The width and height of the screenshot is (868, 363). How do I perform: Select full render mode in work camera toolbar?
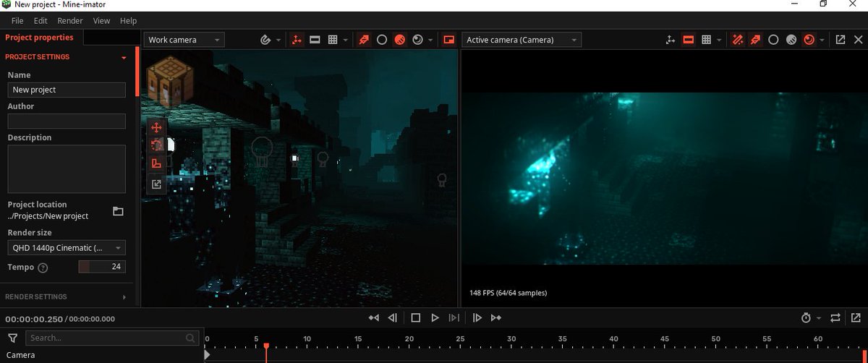coord(417,40)
